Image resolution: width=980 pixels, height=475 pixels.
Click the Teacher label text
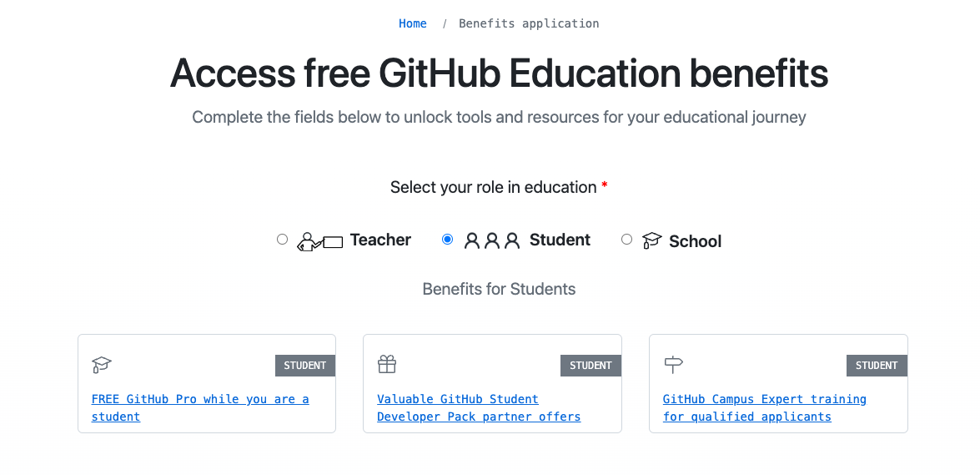[x=380, y=240]
